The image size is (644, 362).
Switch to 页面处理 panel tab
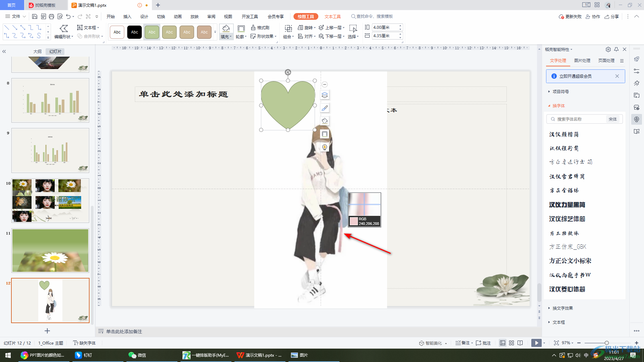point(606,61)
